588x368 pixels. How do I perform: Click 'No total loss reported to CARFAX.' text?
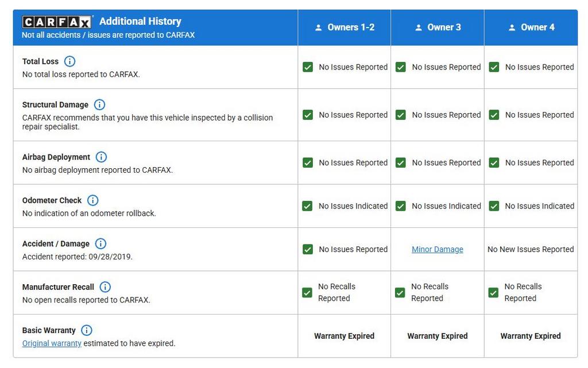point(81,74)
